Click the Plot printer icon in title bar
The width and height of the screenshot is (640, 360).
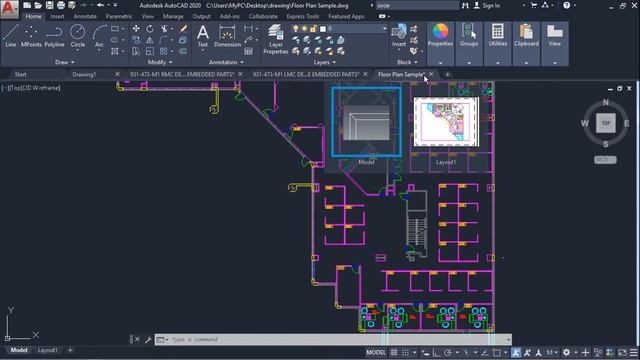click(60, 5)
